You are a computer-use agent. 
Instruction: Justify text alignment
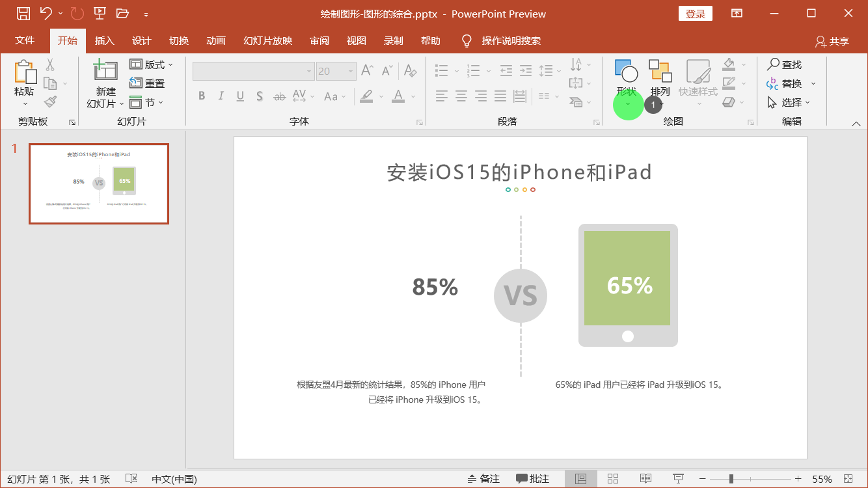click(500, 96)
